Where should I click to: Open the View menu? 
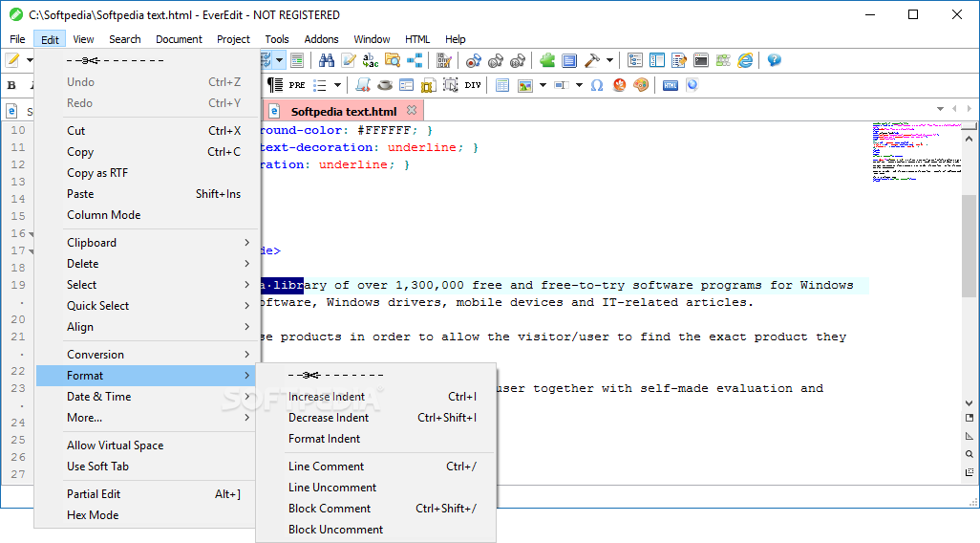click(x=83, y=39)
